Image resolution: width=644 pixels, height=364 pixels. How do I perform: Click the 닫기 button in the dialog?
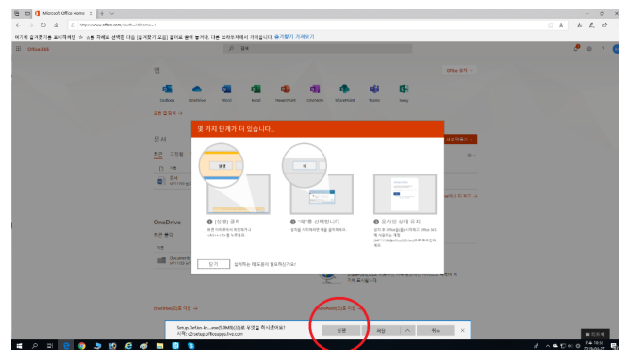(214, 264)
